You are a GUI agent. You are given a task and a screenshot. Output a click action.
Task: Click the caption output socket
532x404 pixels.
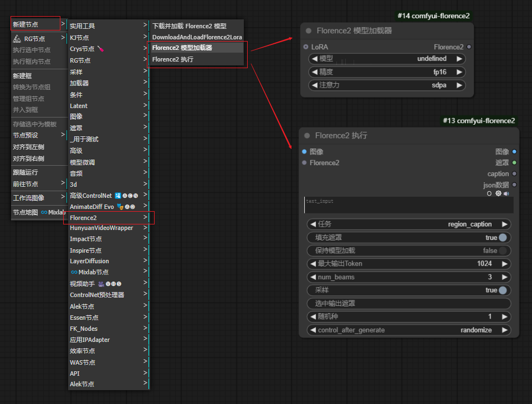(x=514, y=173)
